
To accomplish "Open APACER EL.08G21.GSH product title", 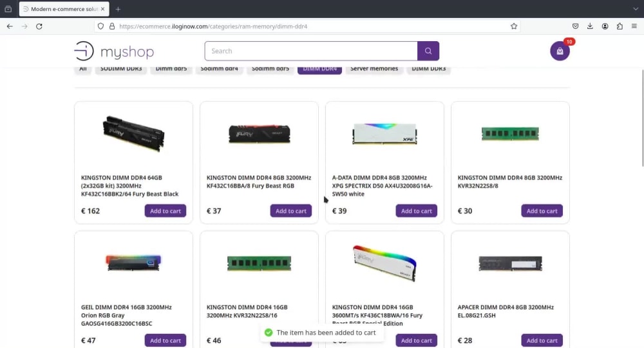I will 506,311.
